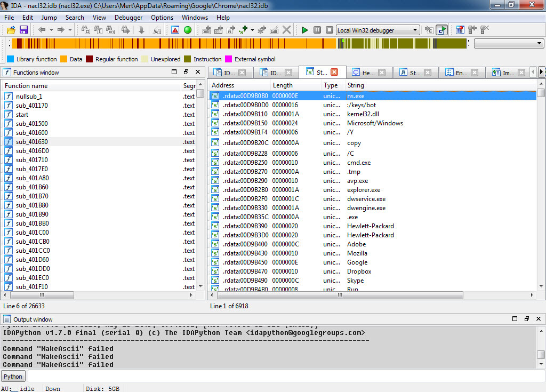Open the jump back history dropdown arrow
The image size is (546, 392).
coord(51,30)
